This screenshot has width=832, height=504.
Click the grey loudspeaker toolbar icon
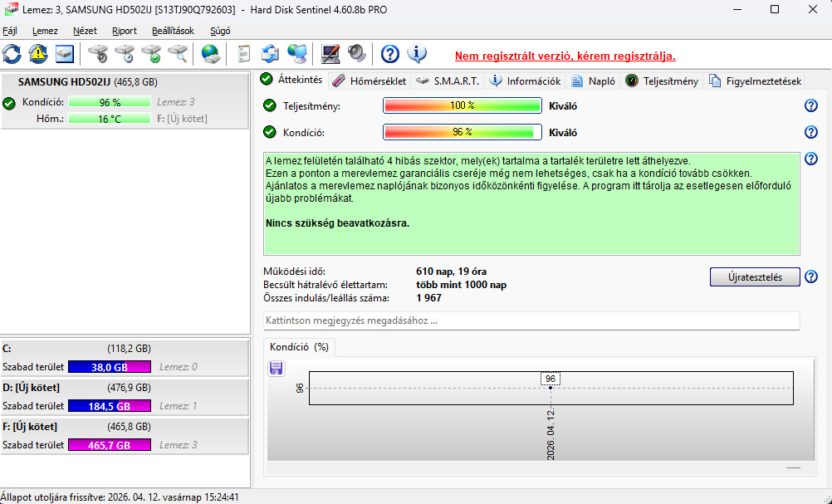(356, 54)
